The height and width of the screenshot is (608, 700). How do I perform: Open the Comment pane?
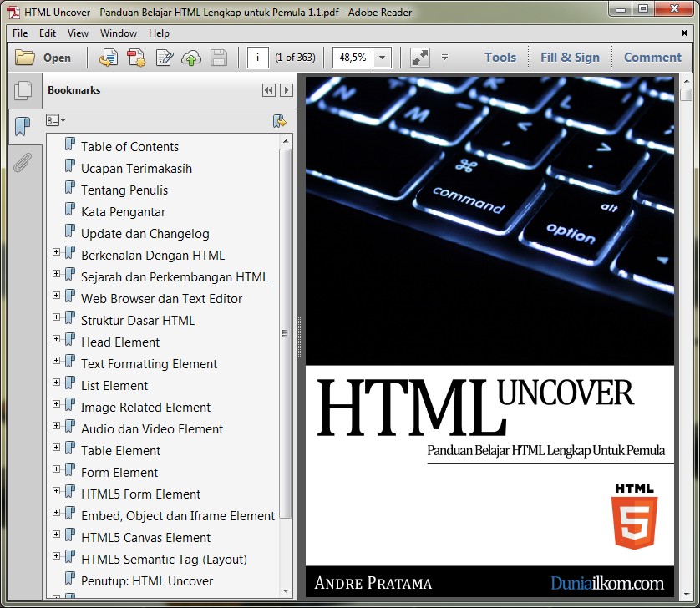click(x=652, y=58)
